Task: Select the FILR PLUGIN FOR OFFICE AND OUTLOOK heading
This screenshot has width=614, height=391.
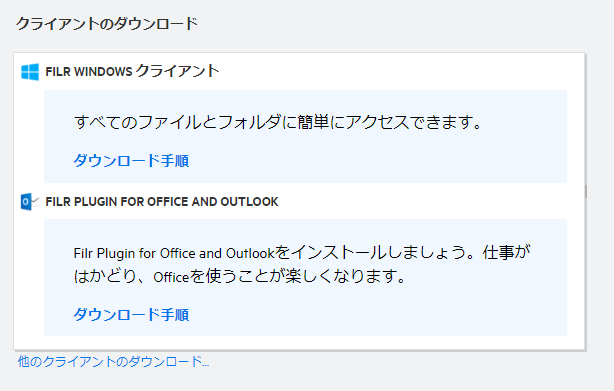Action: [162, 202]
